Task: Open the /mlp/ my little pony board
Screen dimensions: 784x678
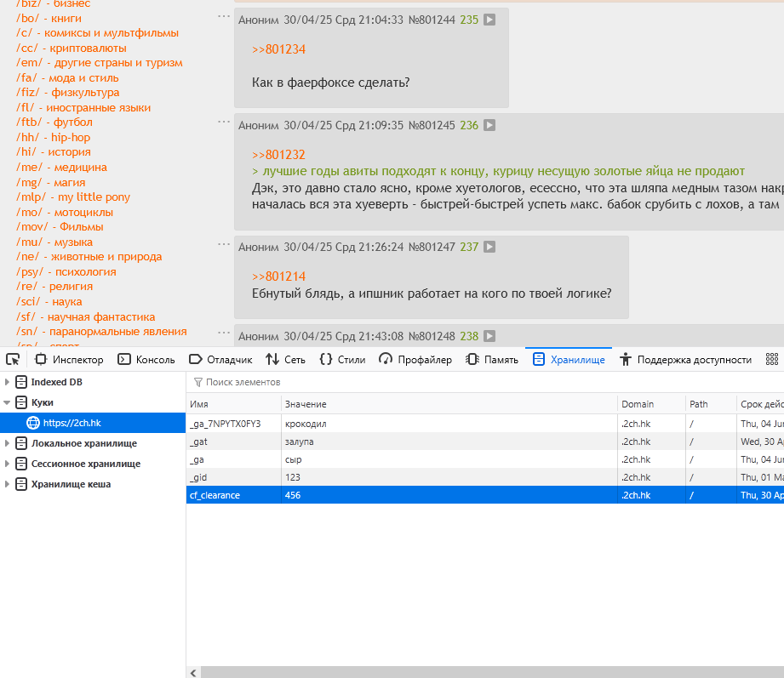Action: 72,197
